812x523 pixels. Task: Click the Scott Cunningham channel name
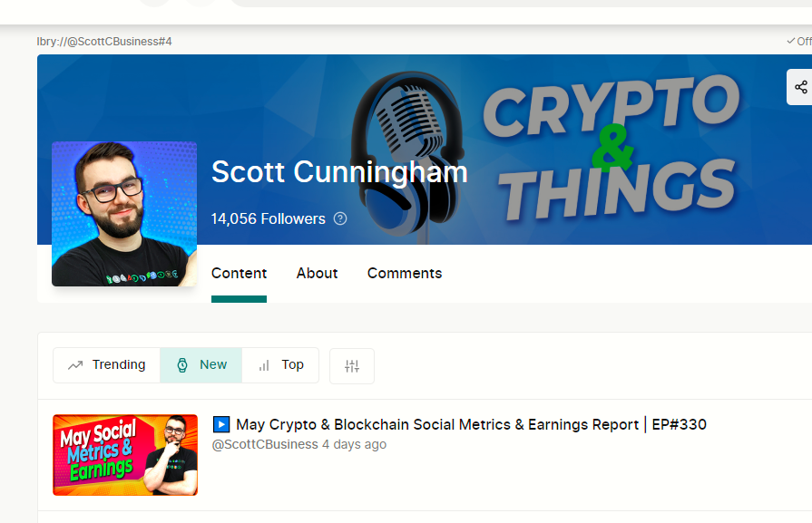[x=339, y=171]
